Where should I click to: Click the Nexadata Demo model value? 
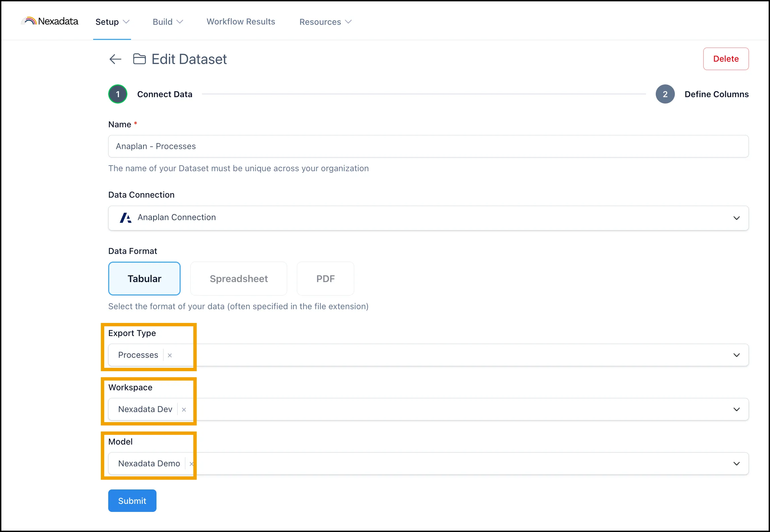(x=149, y=463)
